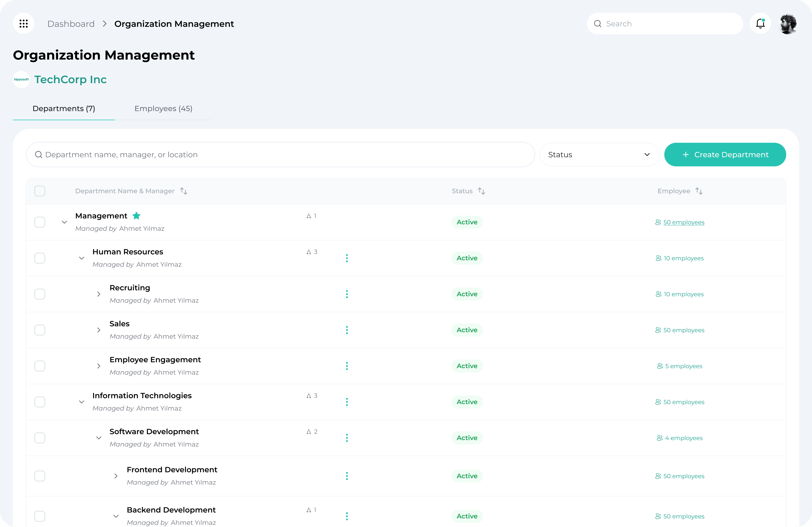Check the Recruiting row checkbox
This screenshot has width=812, height=527.
coord(40,294)
